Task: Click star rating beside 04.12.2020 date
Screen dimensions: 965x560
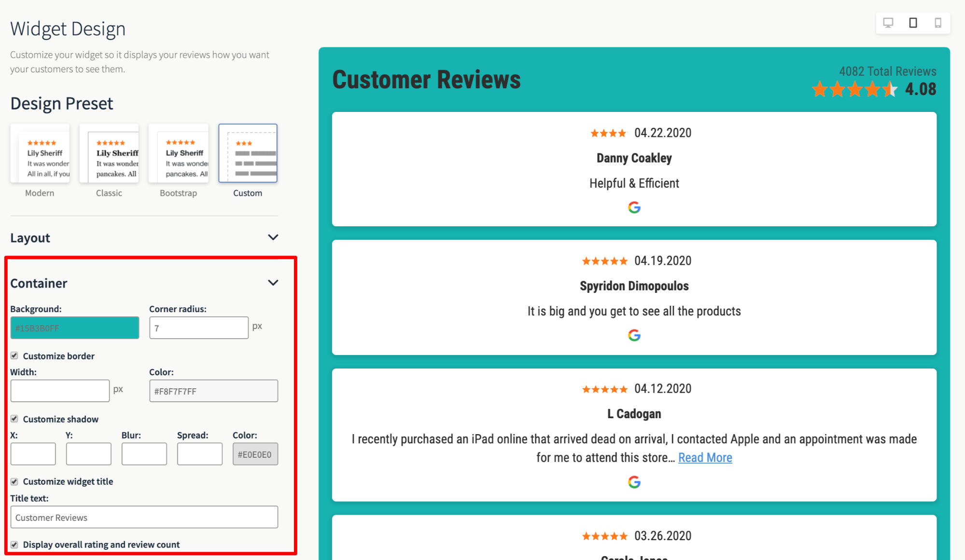Action: pyautogui.click(x=604, y=389)
